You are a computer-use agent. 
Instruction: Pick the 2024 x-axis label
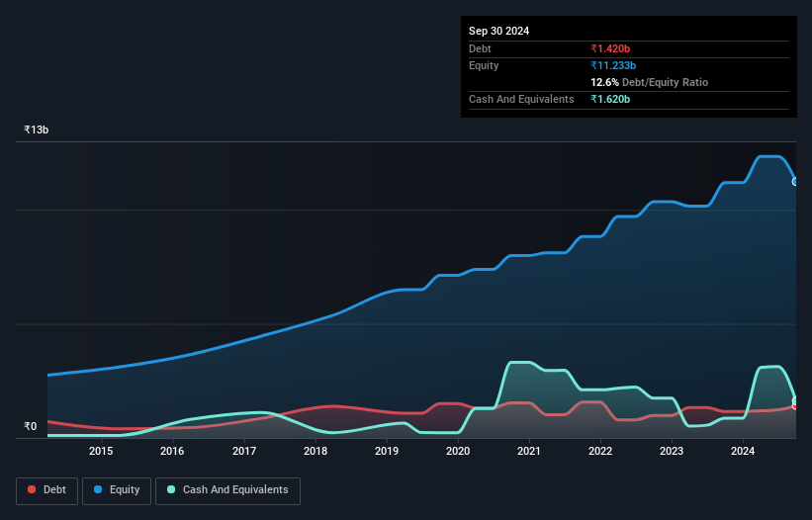743,452
